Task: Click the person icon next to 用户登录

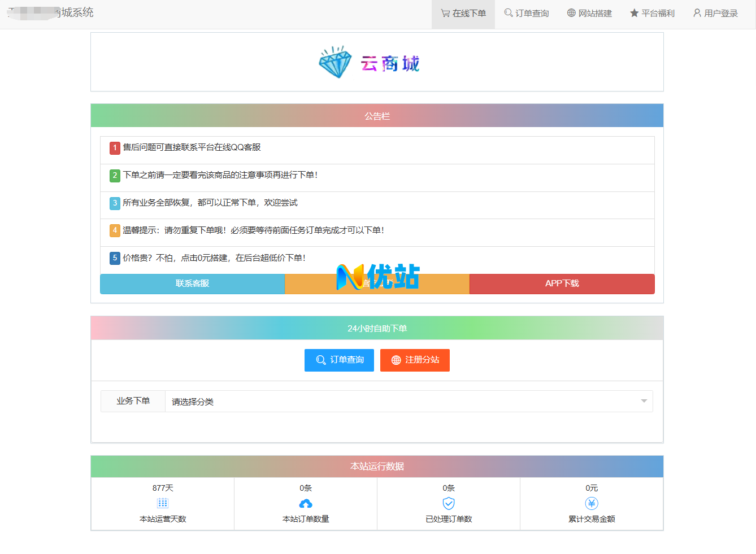Action: tap(697, 13)
